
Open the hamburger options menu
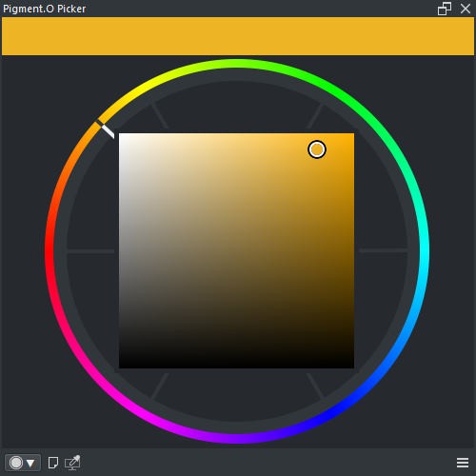pyautogui.click(x=463, y=463)
